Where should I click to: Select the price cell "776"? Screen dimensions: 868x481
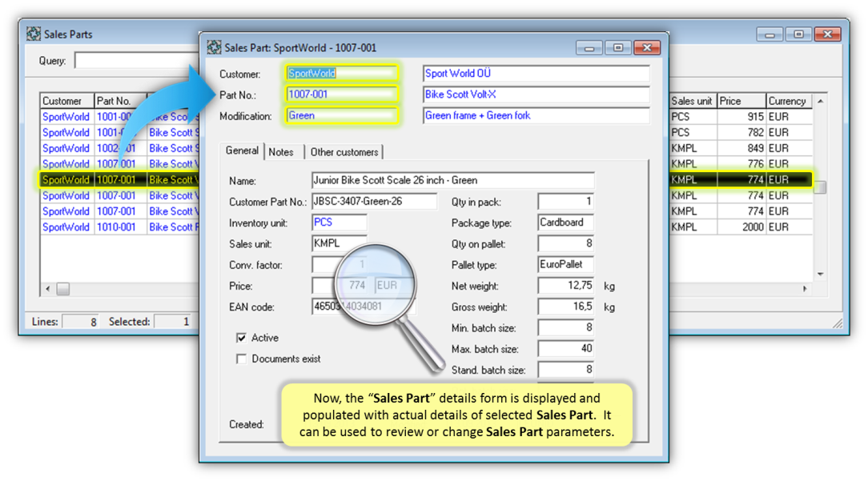click(741, 164)
